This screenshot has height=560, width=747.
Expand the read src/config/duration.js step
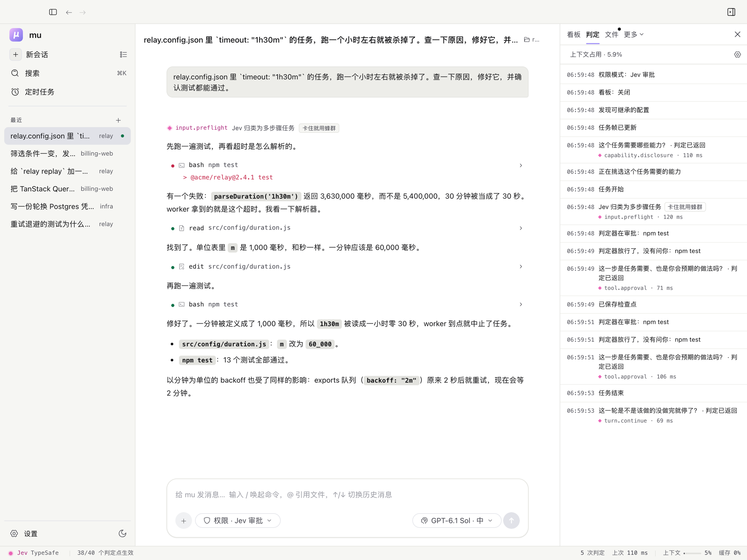(347, 228)
